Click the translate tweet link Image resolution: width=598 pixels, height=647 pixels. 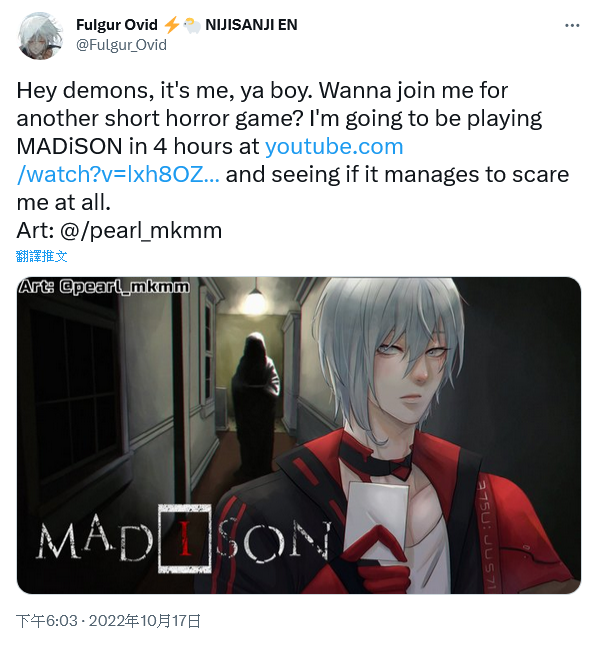click(x=41, y=256)
